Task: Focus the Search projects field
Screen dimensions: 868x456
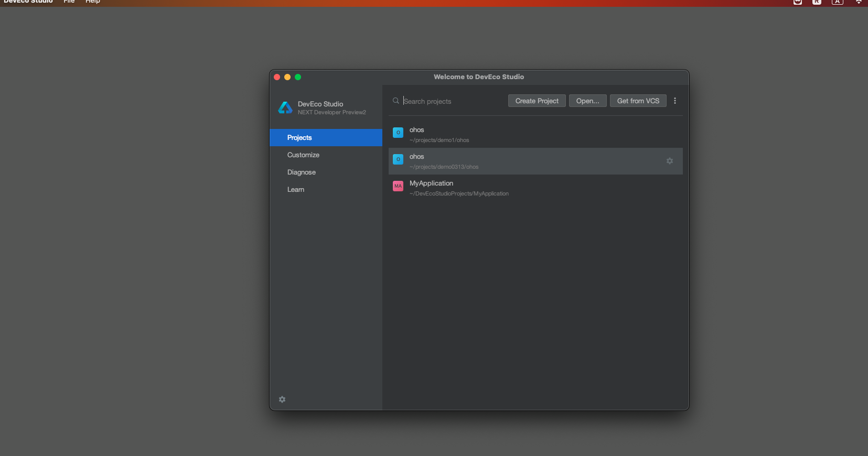Action: (451, 101)
